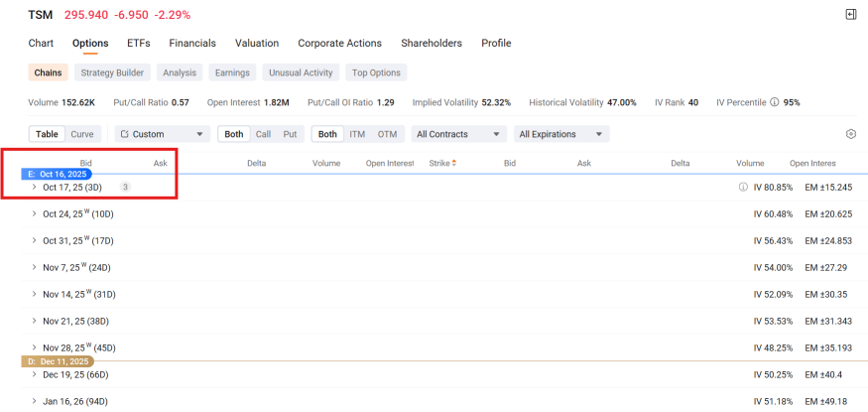Open the options chain settings gear
868x412 pixels.
point(850,134)
